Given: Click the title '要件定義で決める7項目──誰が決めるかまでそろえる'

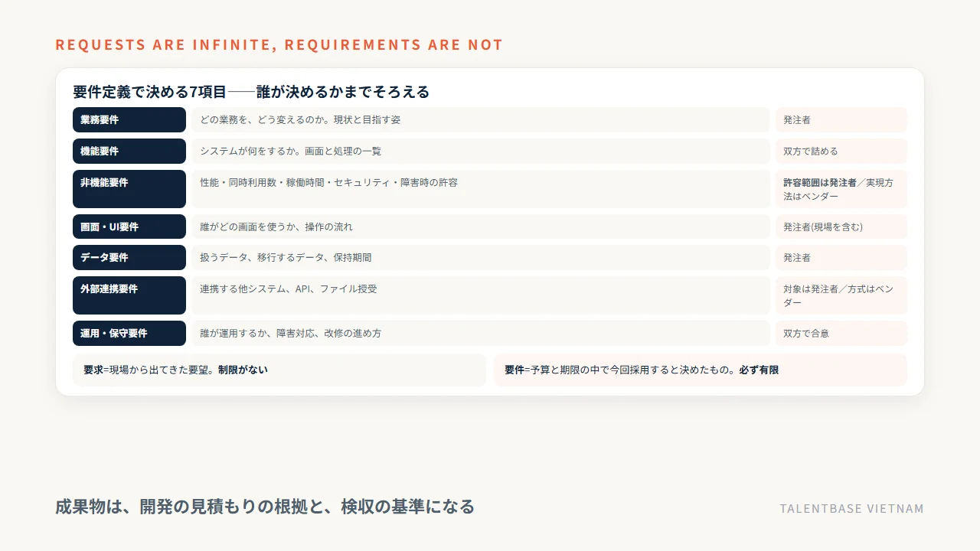Looking at the screenshot, I should coord(251,92).
